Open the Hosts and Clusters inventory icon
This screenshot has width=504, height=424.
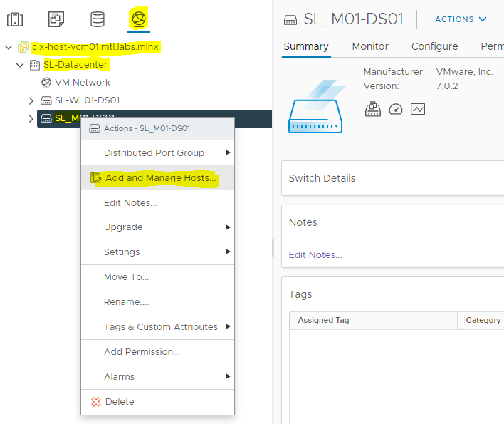pyautogui.click(x=15, y=19)
